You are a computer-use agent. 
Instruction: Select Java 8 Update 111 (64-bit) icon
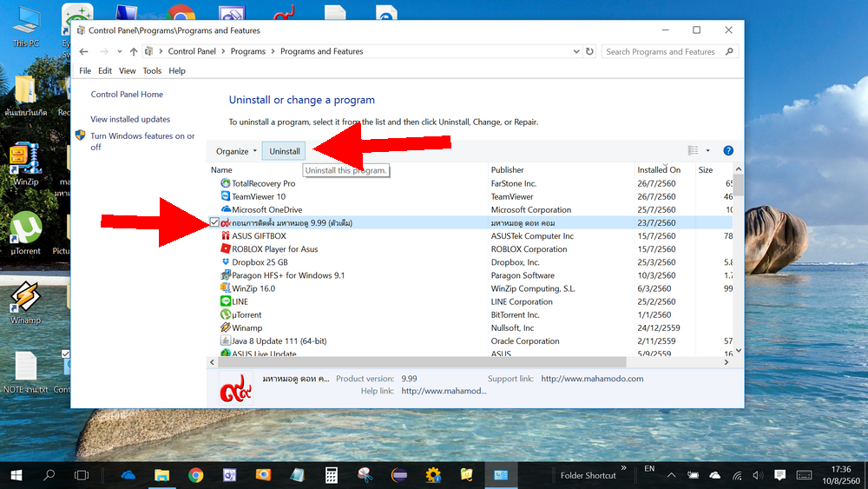226,340
